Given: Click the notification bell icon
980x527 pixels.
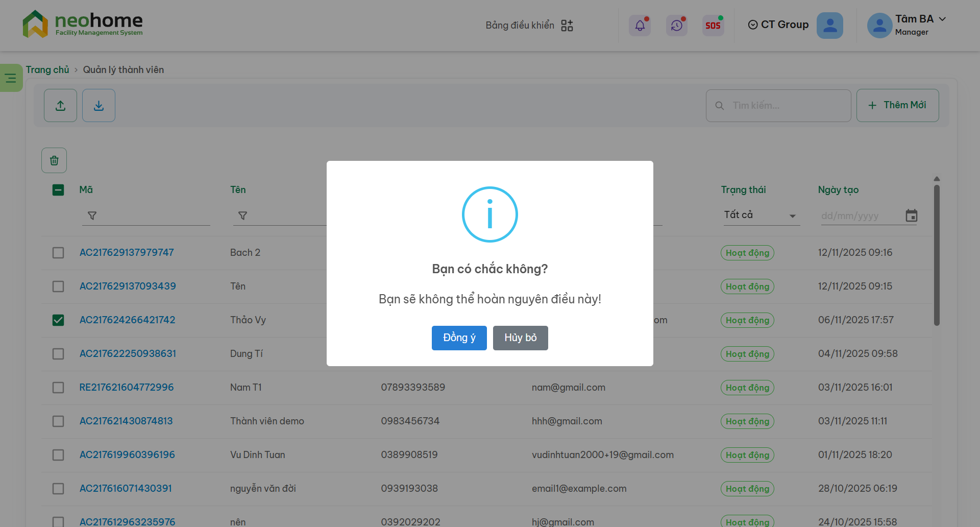Looking at the screenshot, I should pos(640,26).
